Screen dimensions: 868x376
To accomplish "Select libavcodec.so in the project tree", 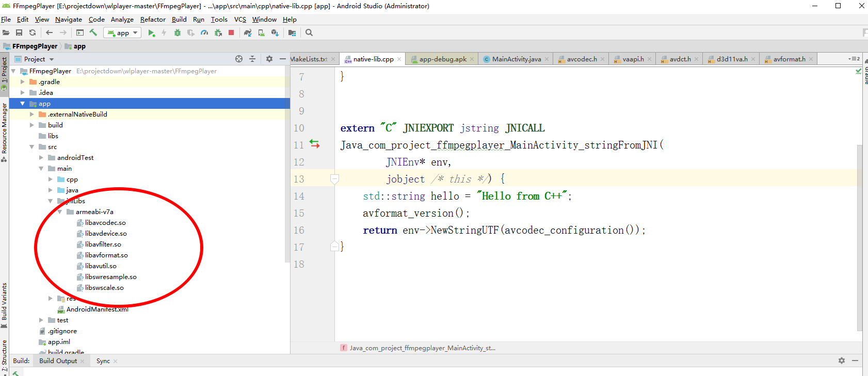I will tap(105, 223).
